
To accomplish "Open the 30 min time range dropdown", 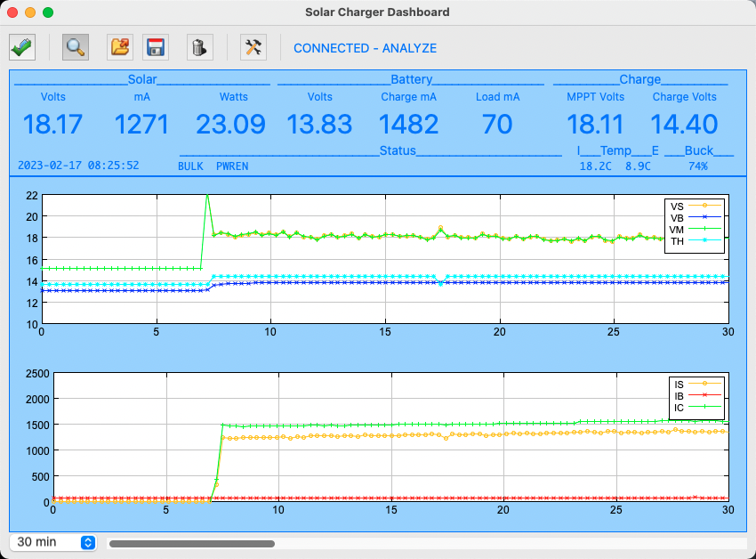I will click(x=53, y=542).
